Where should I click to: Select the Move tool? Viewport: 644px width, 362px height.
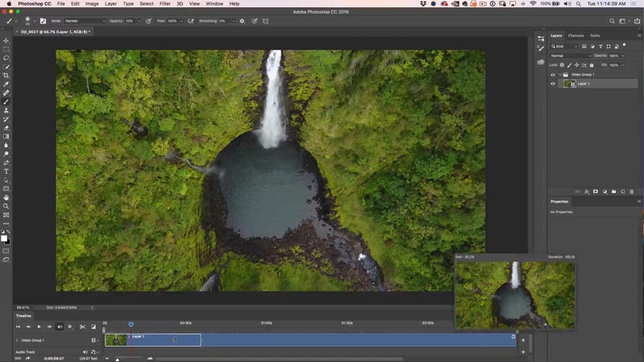tap(6, 40)
